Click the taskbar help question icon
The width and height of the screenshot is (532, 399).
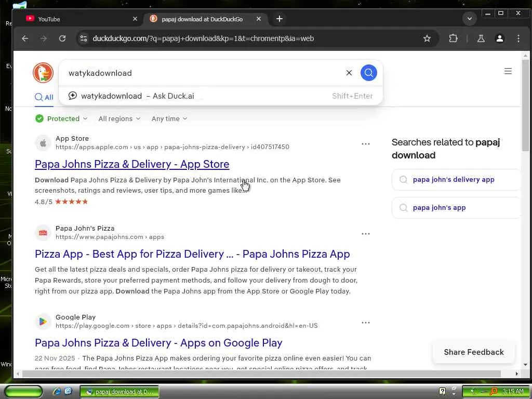coord(442,391)
